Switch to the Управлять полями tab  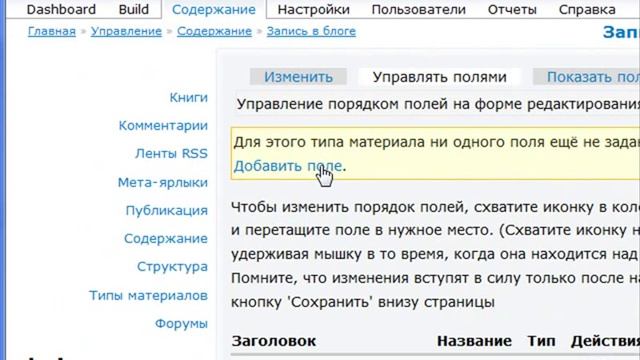pyautogui.click(x=439, y=77)
